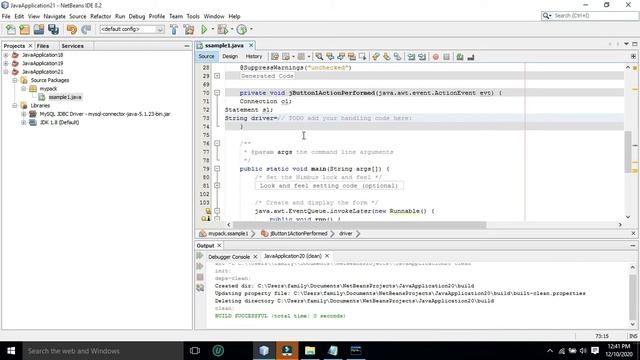Click the Redo toolbar icon
This screenshot has height=360, width=640.
click(x=86, y=29)
